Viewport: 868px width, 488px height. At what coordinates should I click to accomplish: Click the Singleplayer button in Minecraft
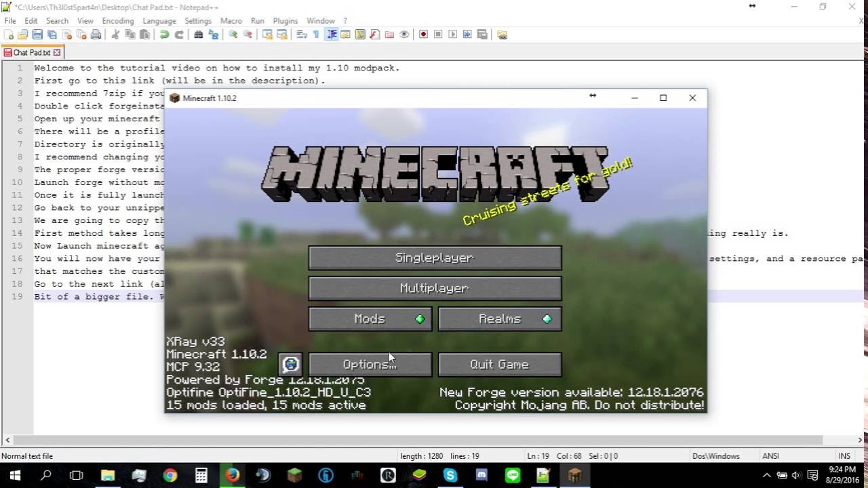point(435,258)
